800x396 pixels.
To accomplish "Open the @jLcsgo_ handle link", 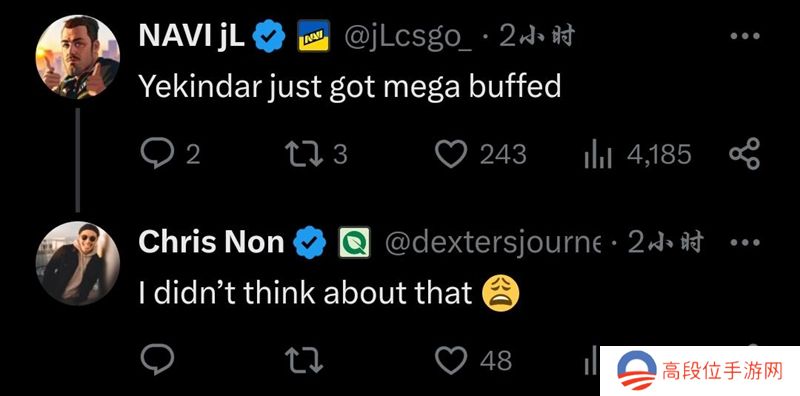I will pos(408,37).
